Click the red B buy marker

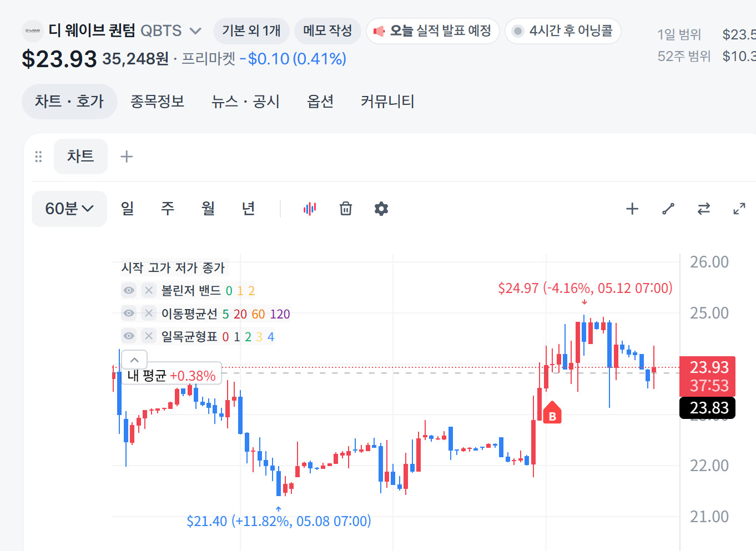[552, 413]
